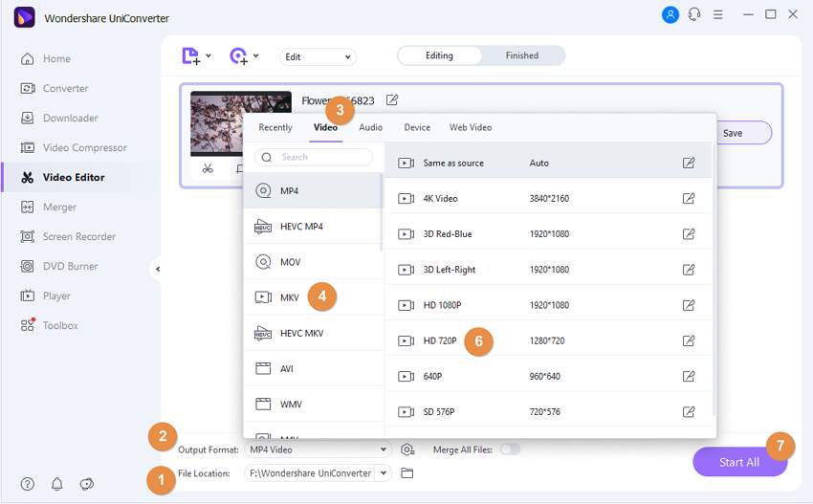Select HEVC MKV format

tap(313, 333)
